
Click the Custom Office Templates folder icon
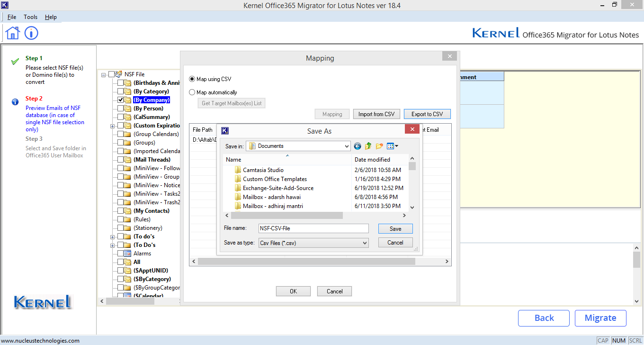[x=238, y=179]
